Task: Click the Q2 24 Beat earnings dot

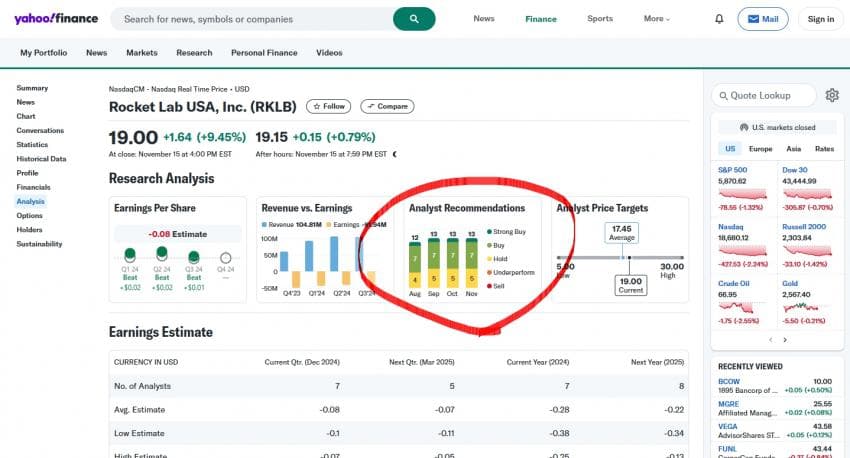Action: 162,253
